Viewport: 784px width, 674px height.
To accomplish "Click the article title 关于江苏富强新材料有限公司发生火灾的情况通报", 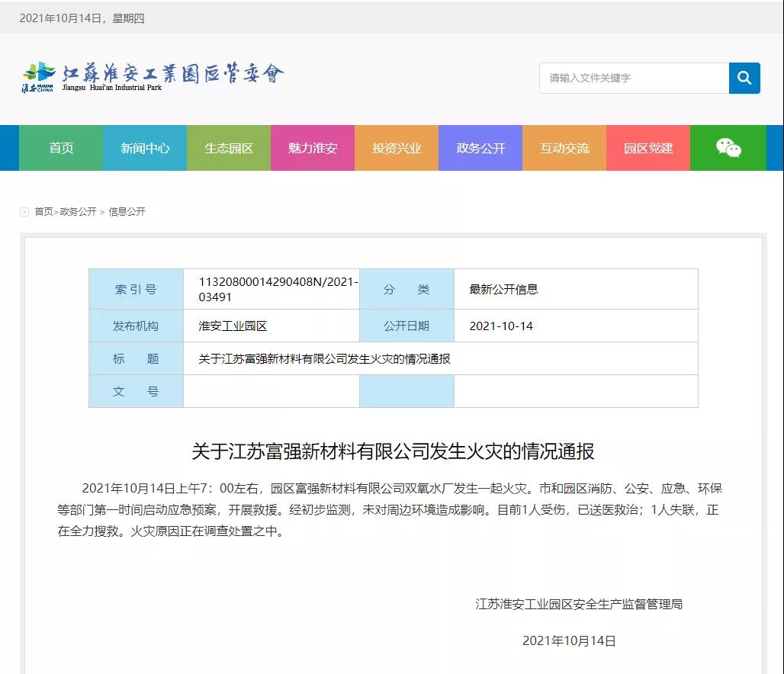I will pyautogui.click(x=392, y=451).
